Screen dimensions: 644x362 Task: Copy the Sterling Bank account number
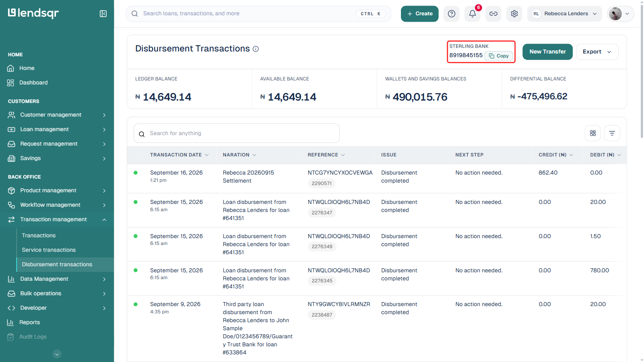[x=499, y=56]
